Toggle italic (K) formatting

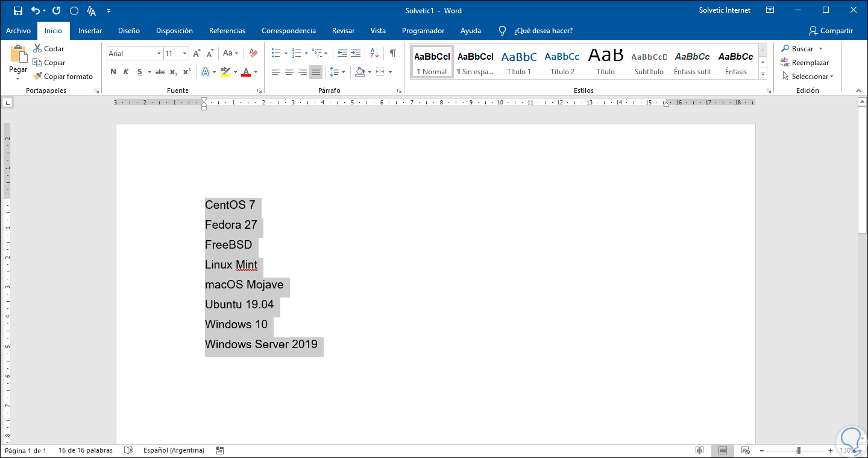[126, 72]
